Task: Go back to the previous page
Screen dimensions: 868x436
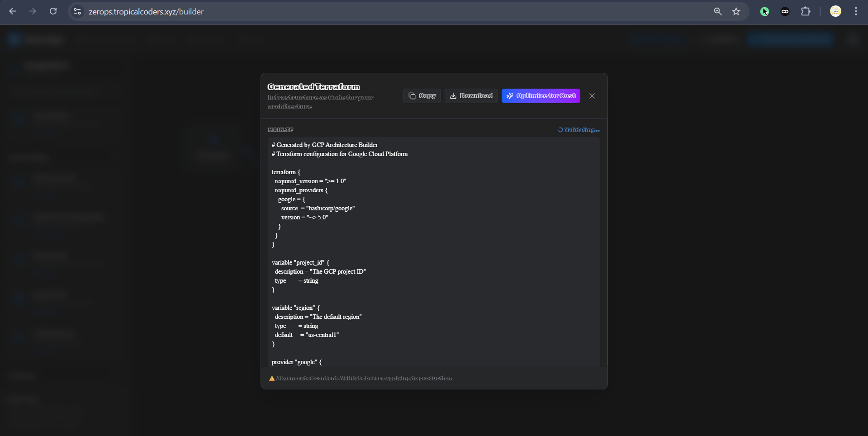Action: point(13,11)
